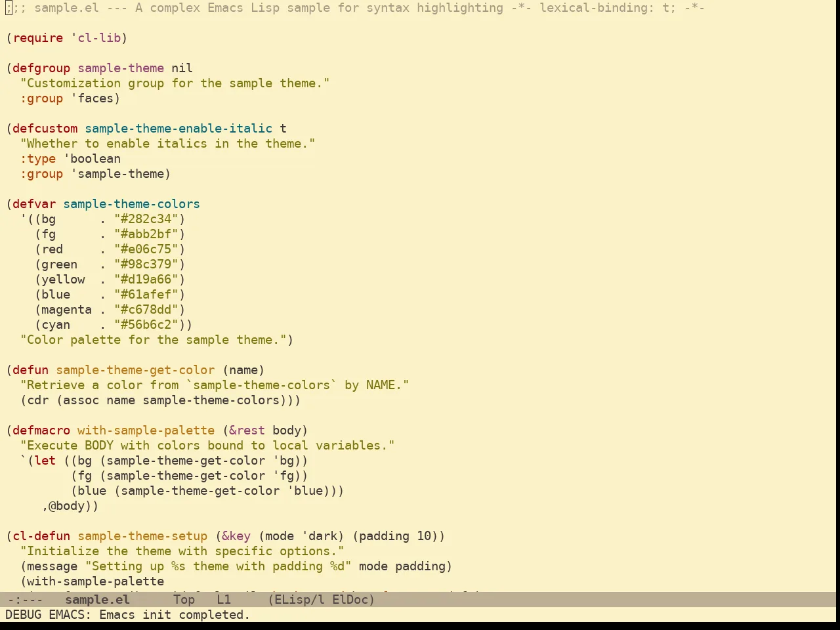Click function name 'sample-theme-setup'
The image size is (840, 630).
[x=142, y=536]
